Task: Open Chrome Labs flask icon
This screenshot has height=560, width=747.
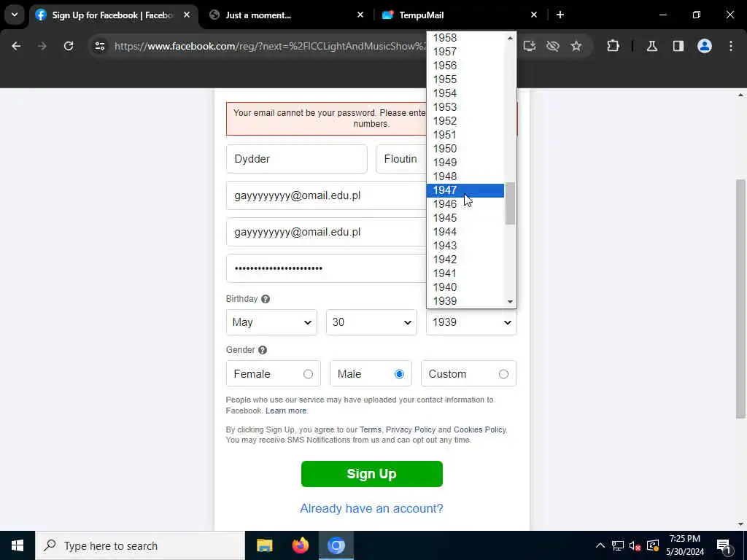Action: point(652,46)
